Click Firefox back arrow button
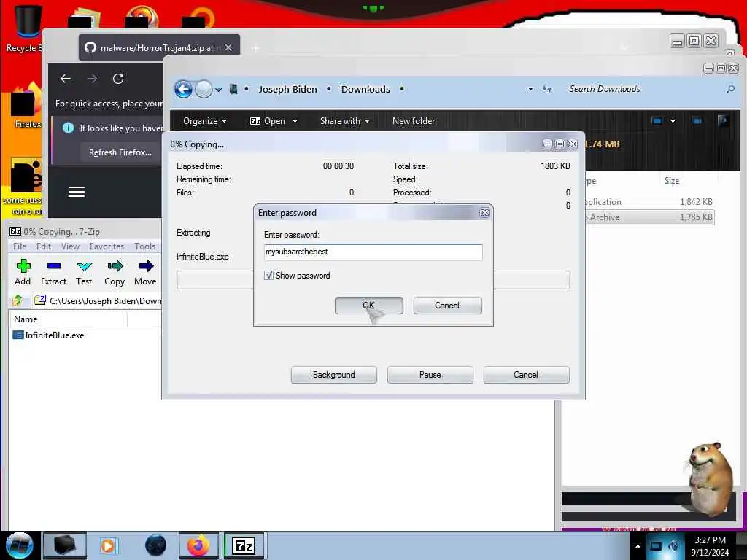Image resolution: width=747 pixels, height=560 pixels. (66, 79)
